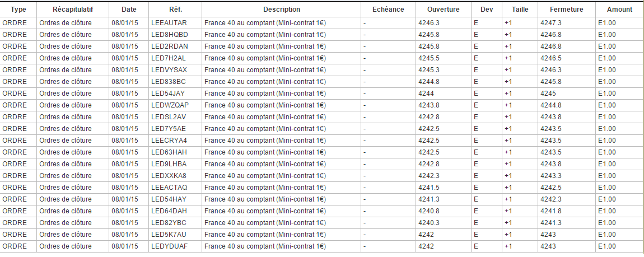Viewport: 644px width, 257px height.
Task: Click the Ouverture column header
Action: tap(443, 10)
